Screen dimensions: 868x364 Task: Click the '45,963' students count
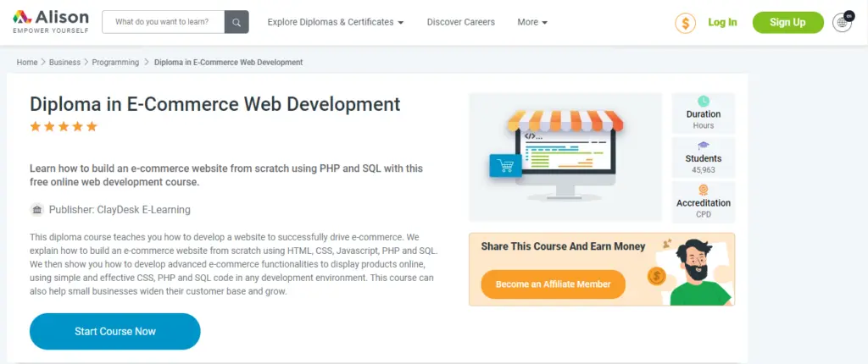[x=703, y=170]
